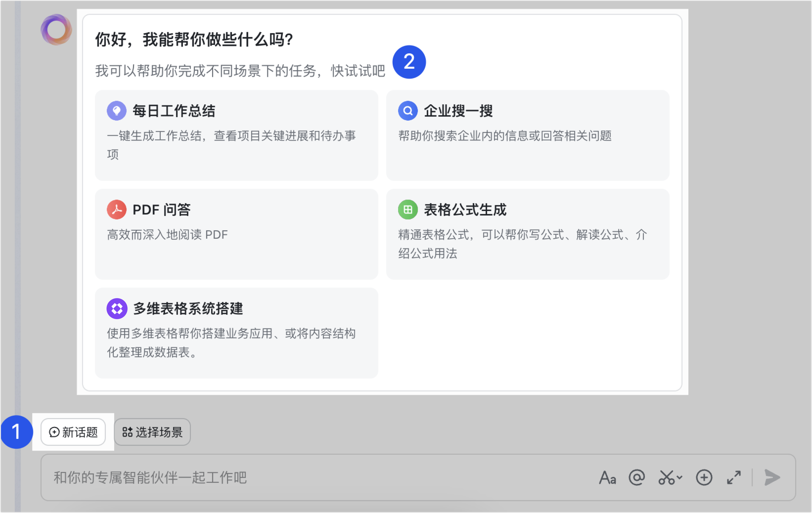This screenshot has height=513, width=812.
Task: Open the PDF 问答 card
Action: click(237, 234)
